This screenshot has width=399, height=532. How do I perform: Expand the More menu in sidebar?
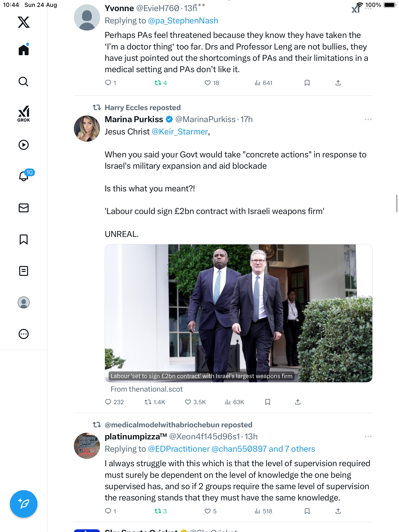point(24,334)
